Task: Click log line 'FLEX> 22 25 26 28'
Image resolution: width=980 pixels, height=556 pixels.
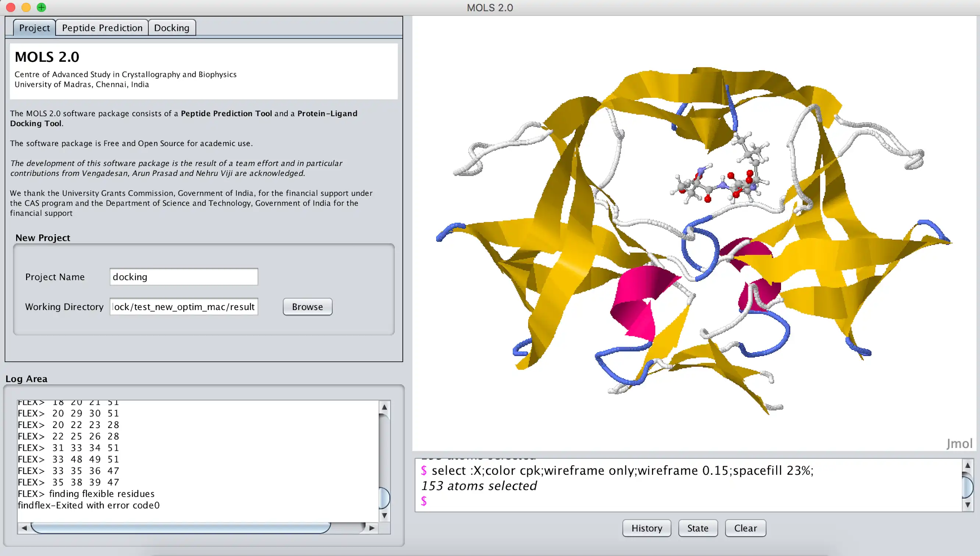Action: (69, 436)
